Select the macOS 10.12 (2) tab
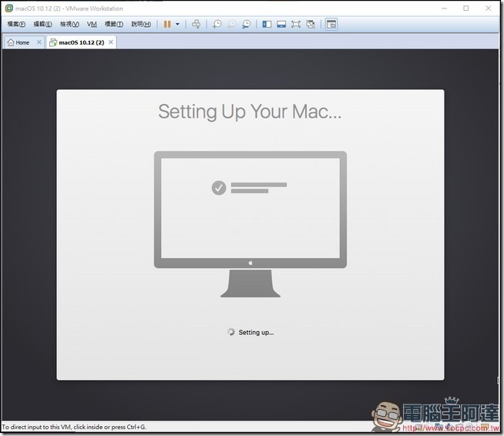 82,42
